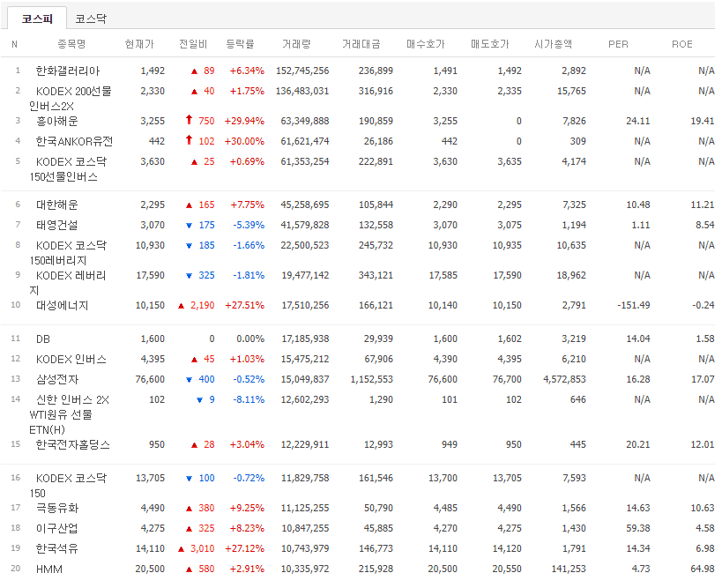Click the 141,253 market cap value
Screen dimensions: 722x588
[x=569, y=569]
